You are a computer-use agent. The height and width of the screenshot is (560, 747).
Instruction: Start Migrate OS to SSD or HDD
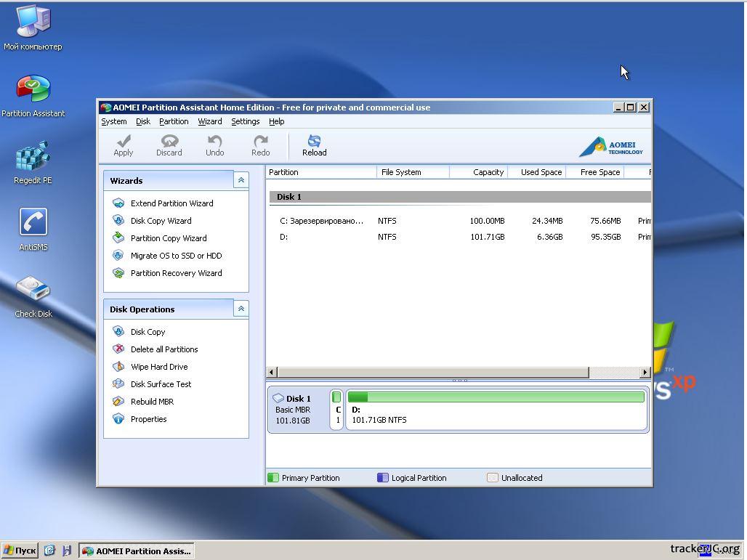pyautogui.click(x=176, y=256)
